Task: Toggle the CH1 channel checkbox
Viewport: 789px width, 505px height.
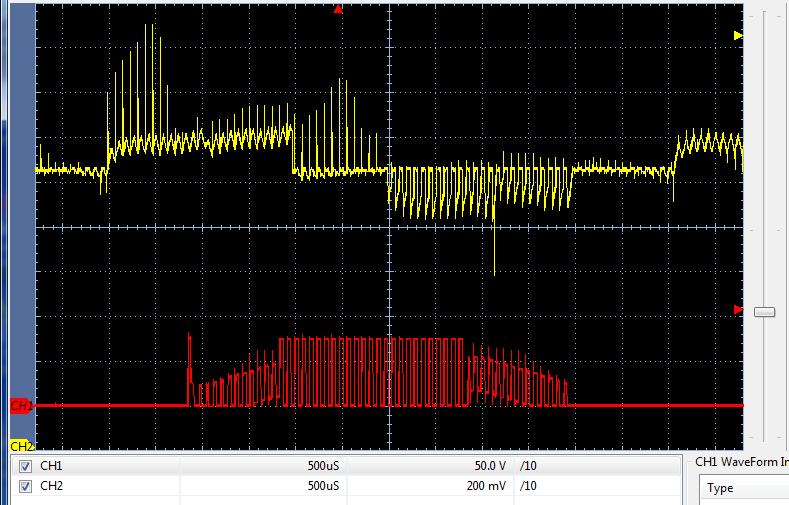Action: click(x=25, y=466)
